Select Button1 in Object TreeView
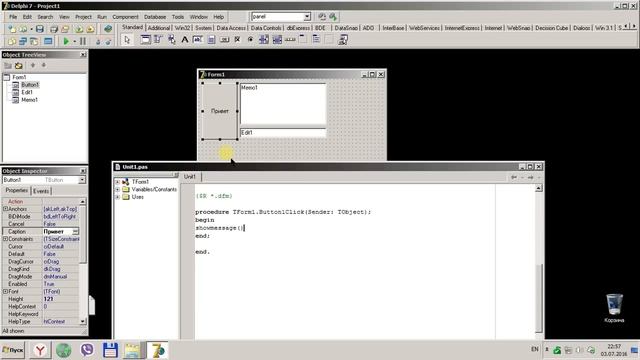The width and height of the screenshot is (640, 360). [30, 85]
